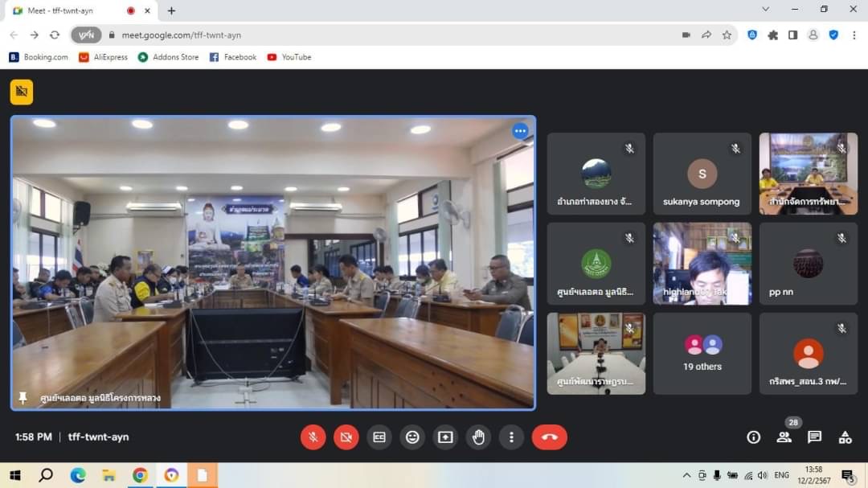Toggle closed captions
This screenshot has height=488, width=868.
[x=379, y=437]
